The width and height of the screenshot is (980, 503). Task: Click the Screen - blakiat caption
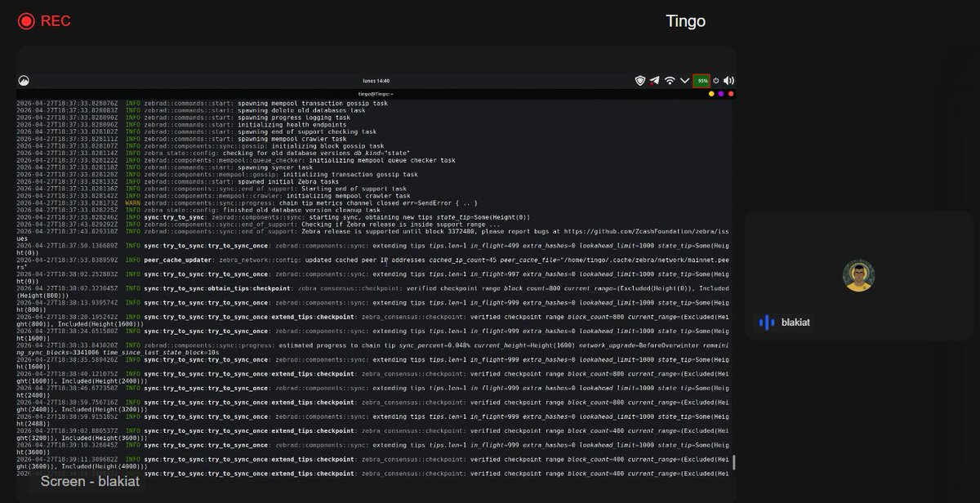90,481
